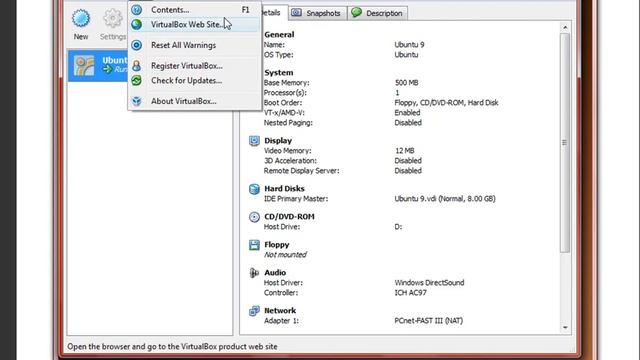Select the Ubuntu VM entry in list
This screenshot has width=640, height=360.
(98, 66)
